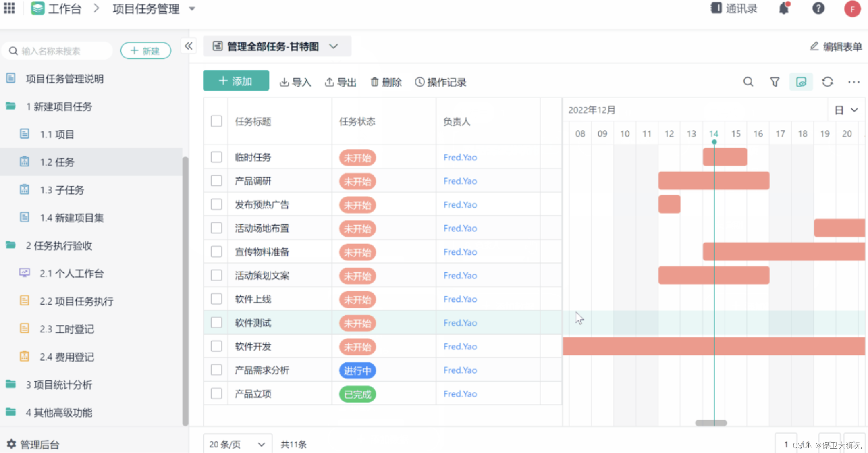868x453 pixels.
Task: Check the box for 软件开发 row
Action: pyautogui.click(x=216, y=346)
